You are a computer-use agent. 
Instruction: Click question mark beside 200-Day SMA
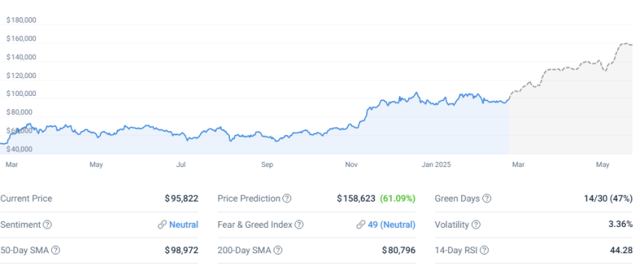(x=278, y=250)
